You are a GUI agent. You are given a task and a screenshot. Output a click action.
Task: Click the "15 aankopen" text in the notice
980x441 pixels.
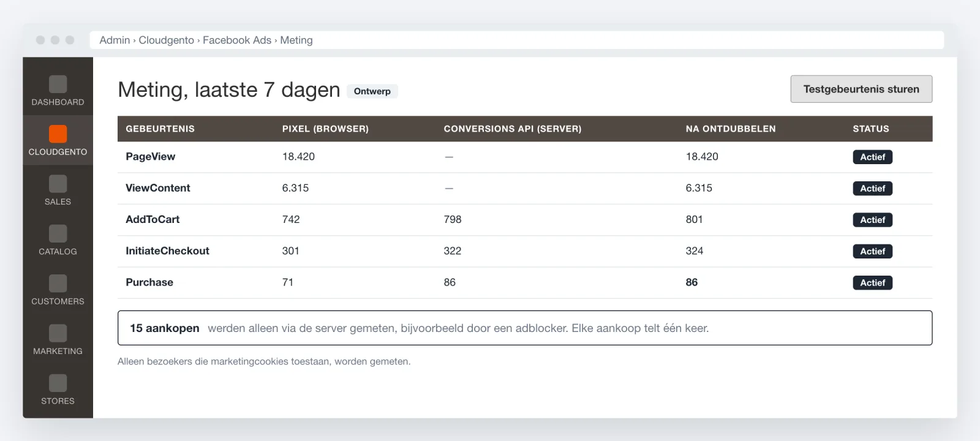pos(165,328)
